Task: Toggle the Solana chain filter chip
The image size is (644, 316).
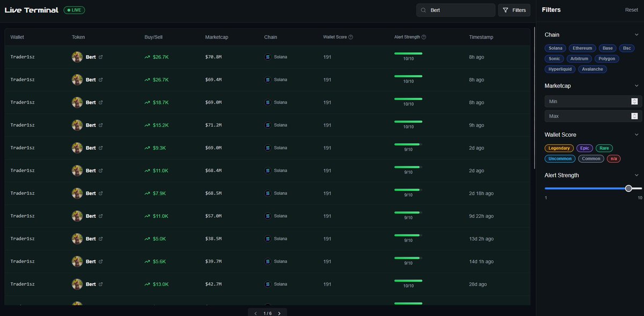Action: pyautogui.click(x=555, y=48)
